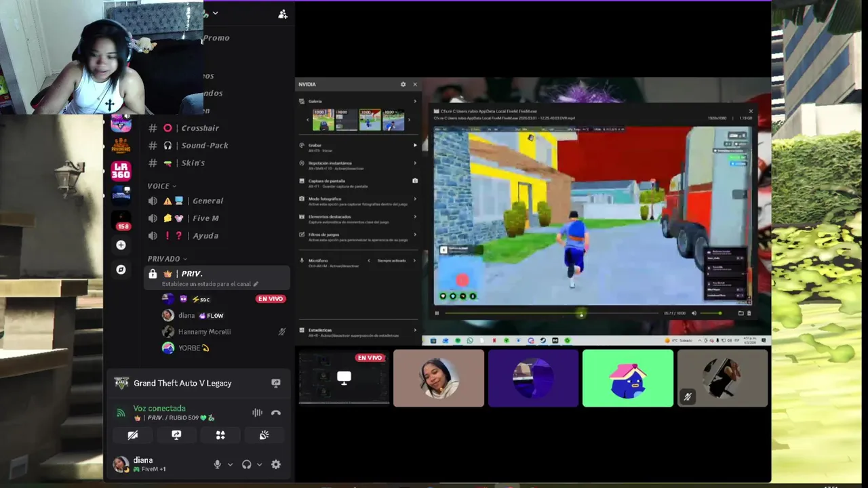Open Discover servers compass icon
This screenshot has height=488, width=868.
point(121,269)
